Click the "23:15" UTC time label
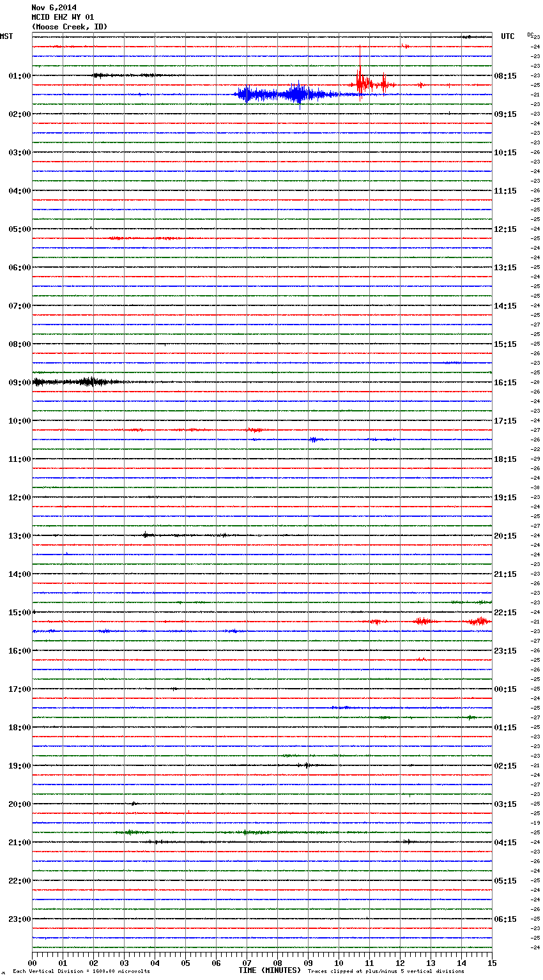This screenshot has height=980, width=543. tap(505, 650)
